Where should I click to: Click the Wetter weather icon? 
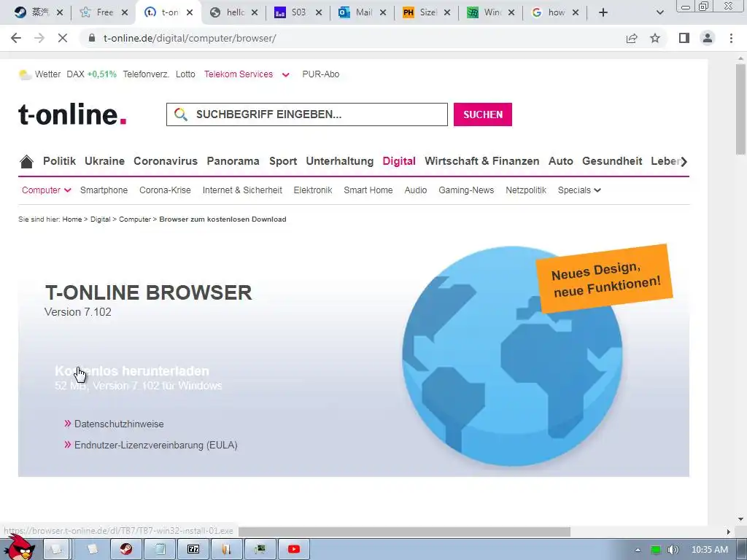point(25,74)
